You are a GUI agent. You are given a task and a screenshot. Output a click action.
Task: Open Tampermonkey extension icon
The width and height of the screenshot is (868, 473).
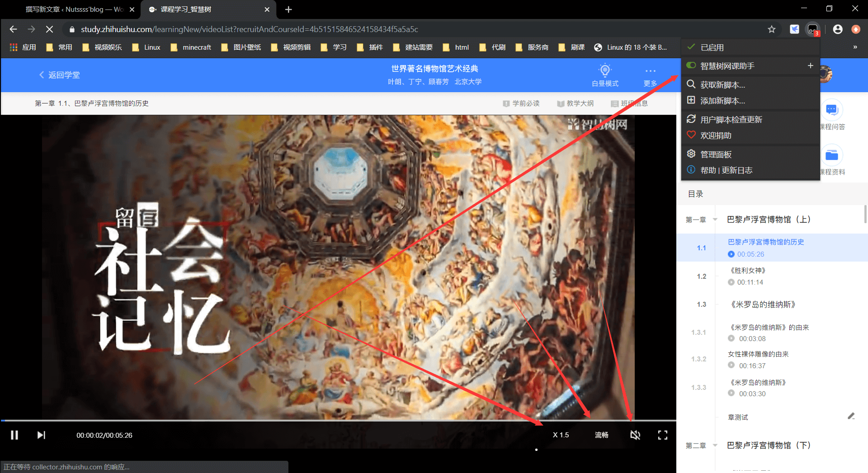tap(813, 29)
